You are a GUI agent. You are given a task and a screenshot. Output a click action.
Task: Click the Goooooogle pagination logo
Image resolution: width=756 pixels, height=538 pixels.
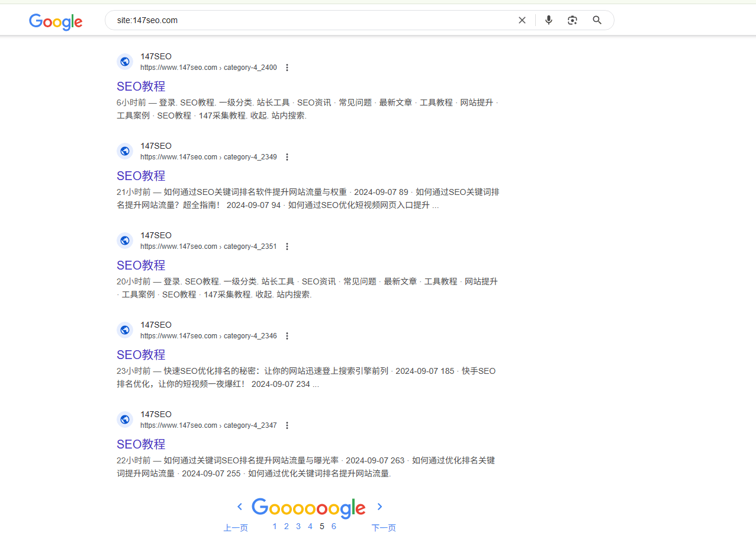click(x=308, y=508)
